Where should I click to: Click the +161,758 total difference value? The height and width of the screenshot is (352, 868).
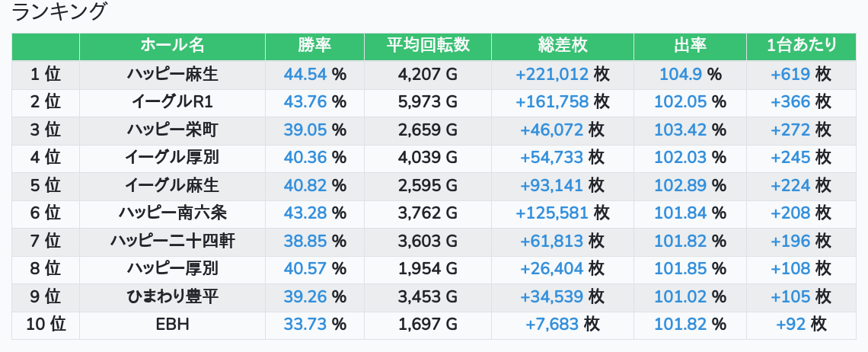click(x=552, y=102)
